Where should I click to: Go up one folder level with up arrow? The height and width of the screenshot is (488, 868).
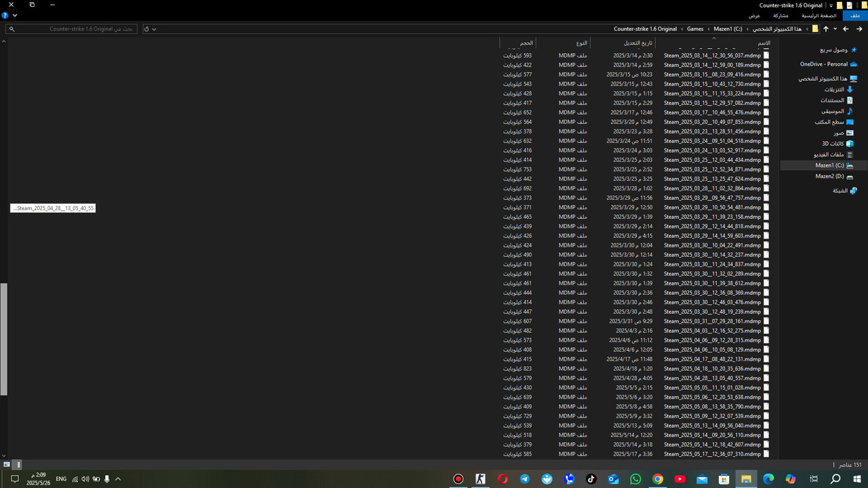pyautogui.click(x=825, y=29)
